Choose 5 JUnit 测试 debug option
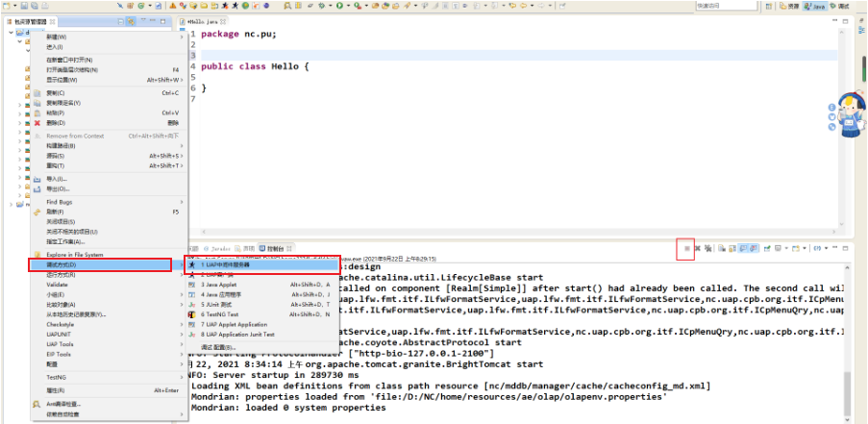The image size is (868, 424). point(260,305)
